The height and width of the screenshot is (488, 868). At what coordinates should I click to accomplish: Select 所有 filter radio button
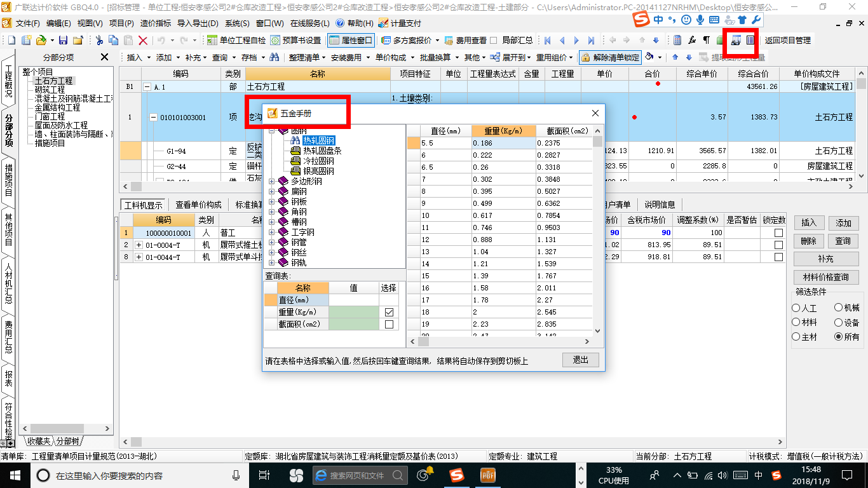(838, 337)
